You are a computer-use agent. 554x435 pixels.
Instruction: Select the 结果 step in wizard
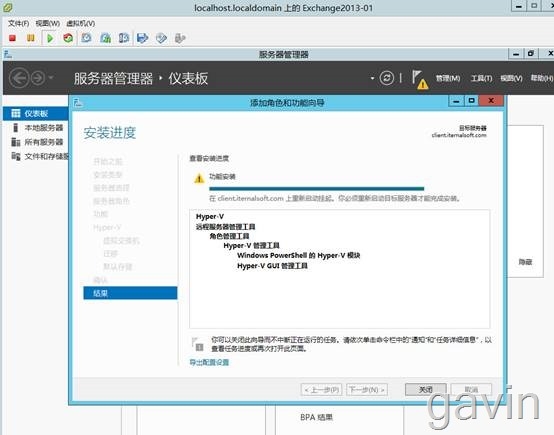[x=130, y=293]
